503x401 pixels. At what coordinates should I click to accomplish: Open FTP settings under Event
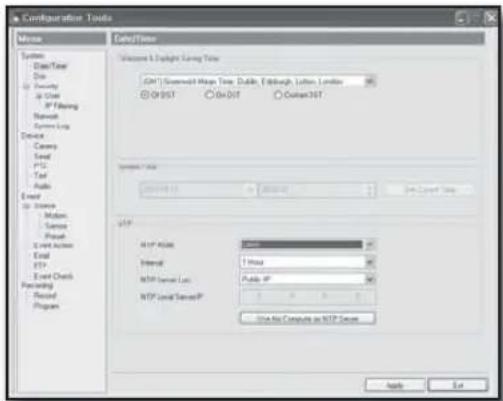click(40, 265)
